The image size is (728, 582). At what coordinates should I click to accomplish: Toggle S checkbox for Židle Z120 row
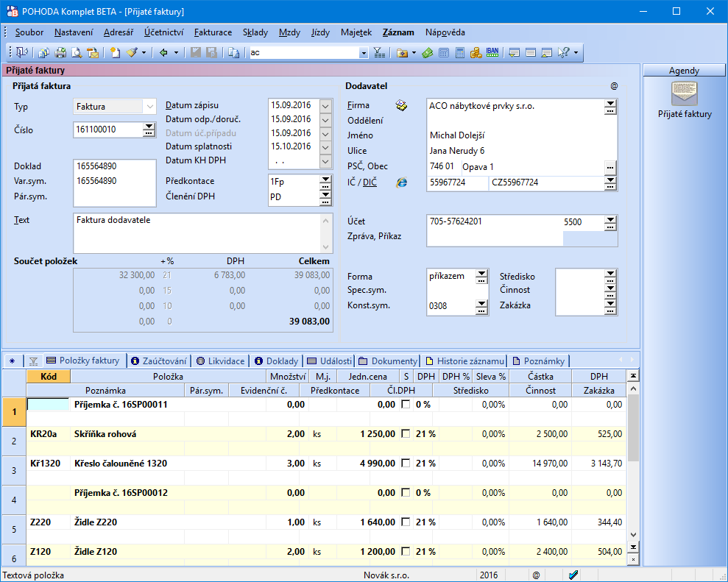406,551
